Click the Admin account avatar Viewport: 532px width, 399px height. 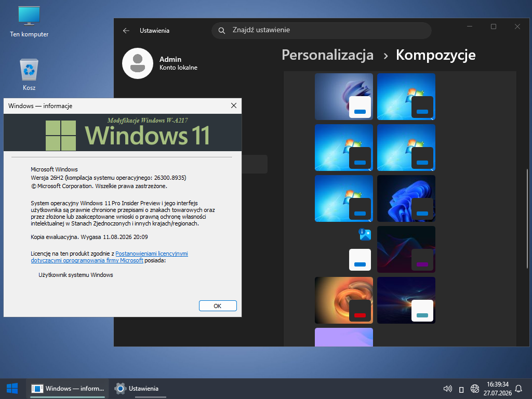pyautogui.click(x=138, y=63)
